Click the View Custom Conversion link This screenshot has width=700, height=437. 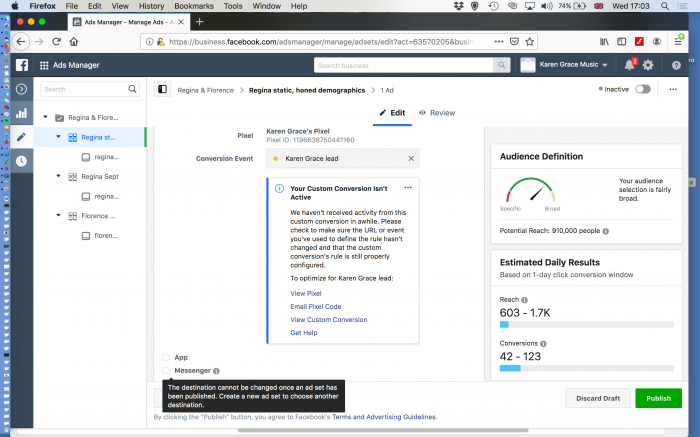coord(329,320)
